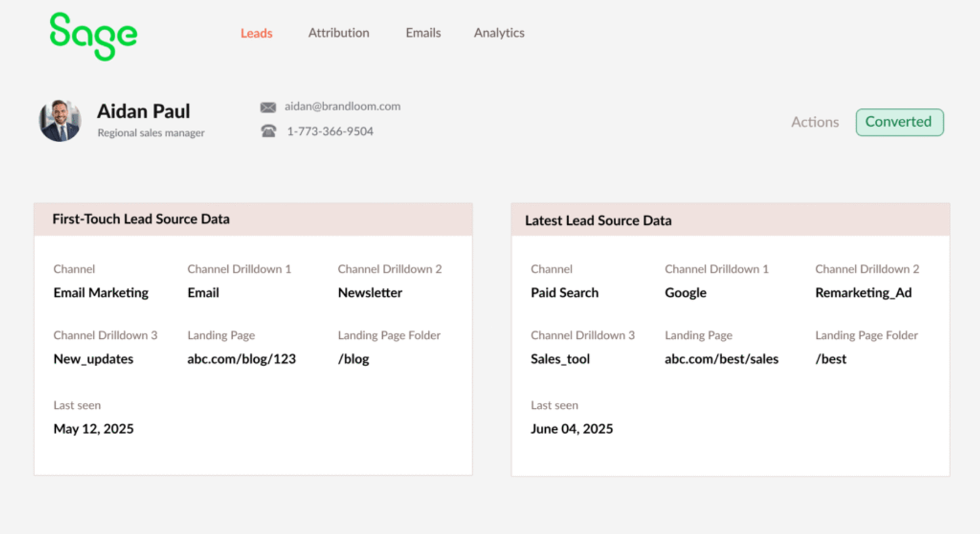Click the First-Touch Lead Source Data header

click(253, 219)
